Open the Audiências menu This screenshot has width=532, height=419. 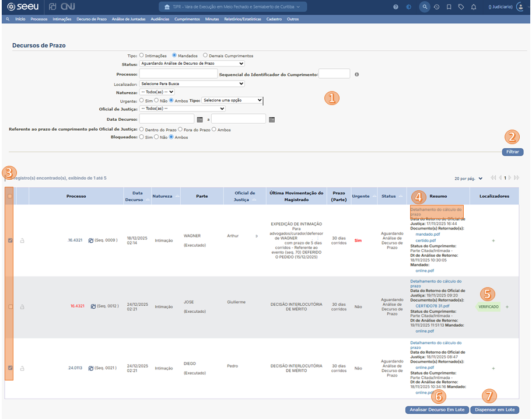[160, 19]
